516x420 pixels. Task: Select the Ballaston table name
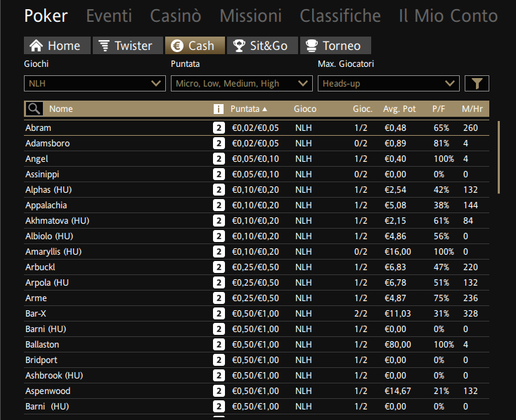point(42,345)
